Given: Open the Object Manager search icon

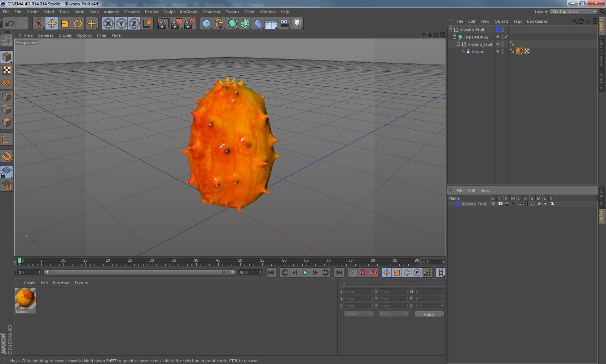Looking at the screenshot, I should [575, 21].
